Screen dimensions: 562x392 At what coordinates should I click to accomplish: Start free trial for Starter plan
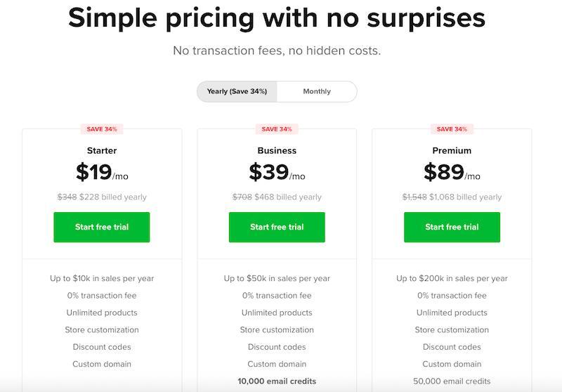[x=102, y=227]
